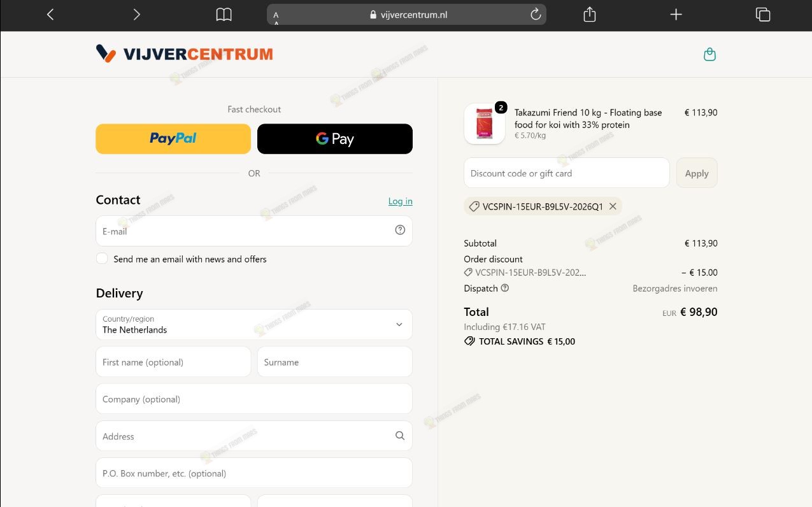Click the 'Bezorgadres invoeren' dispatch text

[x=675, y=289]
